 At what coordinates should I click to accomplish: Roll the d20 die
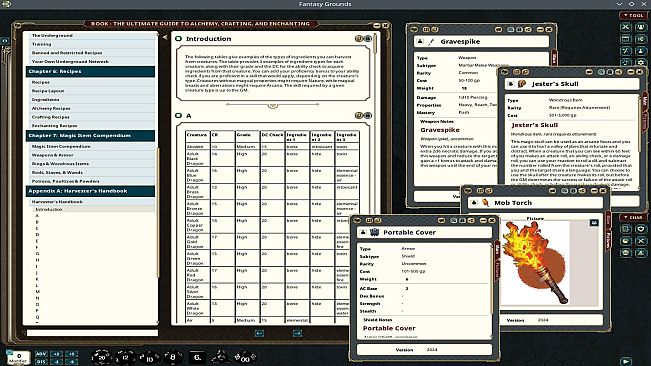(101, 357)
